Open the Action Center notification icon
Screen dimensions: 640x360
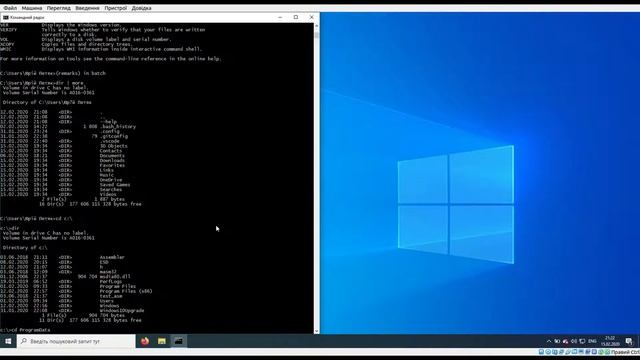click(x=629, y=341)
